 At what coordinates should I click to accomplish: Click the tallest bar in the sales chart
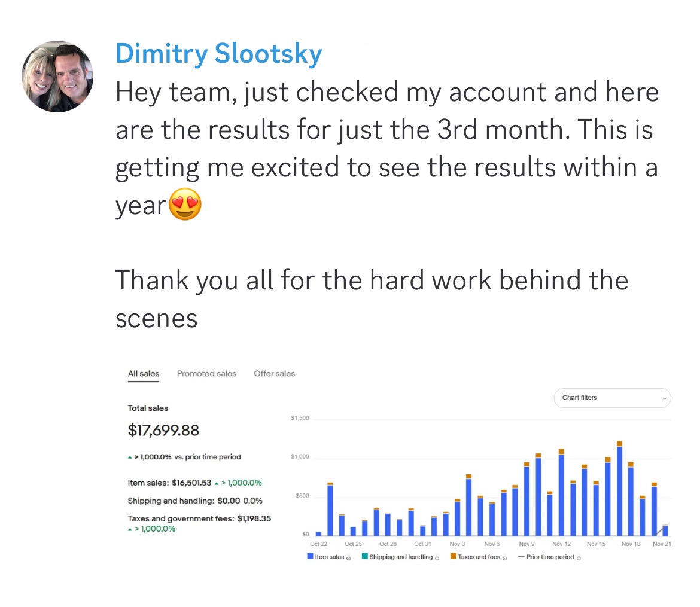(619, 490)
